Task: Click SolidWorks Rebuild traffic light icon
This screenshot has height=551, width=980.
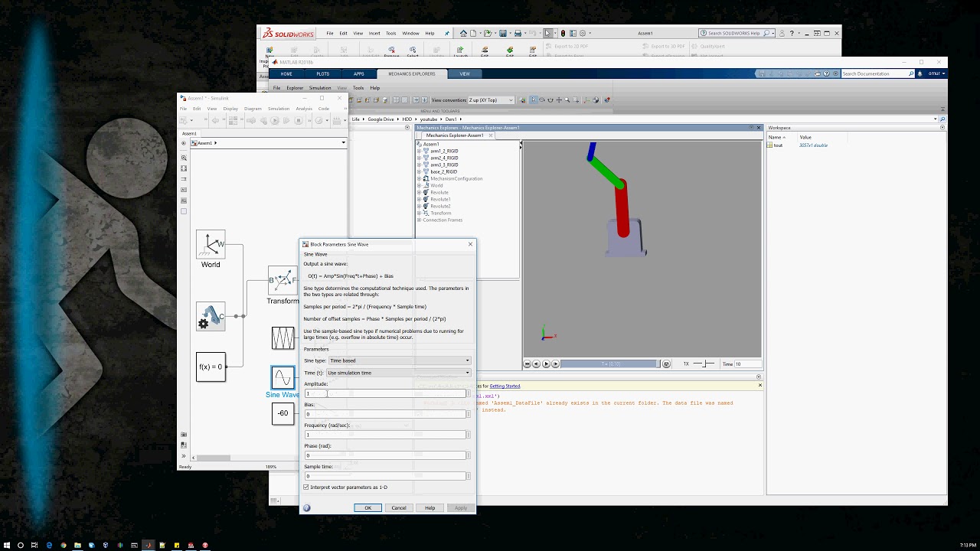Action: pyautogui.click(x=563, y=34)
